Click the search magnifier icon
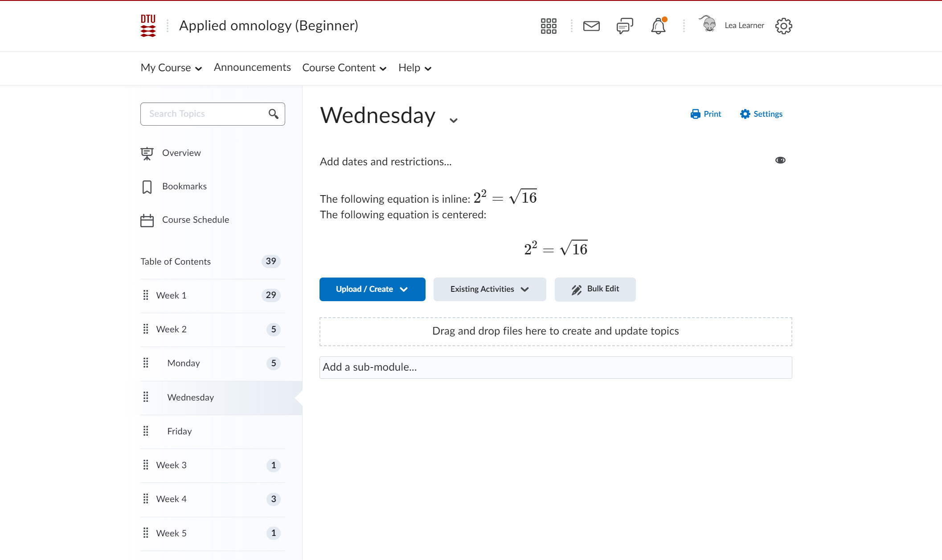 click(274, 114)
